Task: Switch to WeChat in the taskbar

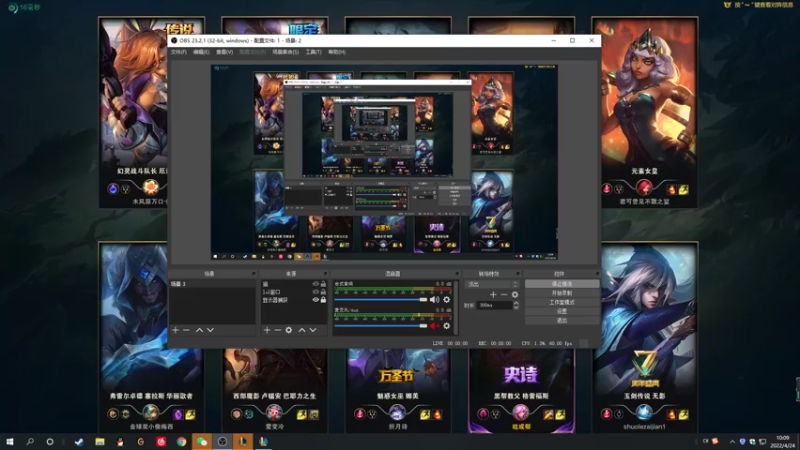Action: click(x=202, y=442)
